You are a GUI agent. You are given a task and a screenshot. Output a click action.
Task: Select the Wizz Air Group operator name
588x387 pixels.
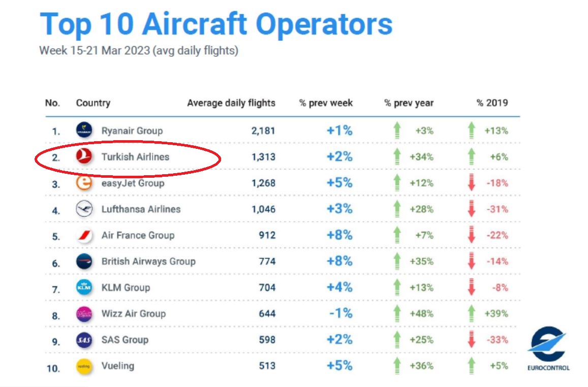point(133,314)
